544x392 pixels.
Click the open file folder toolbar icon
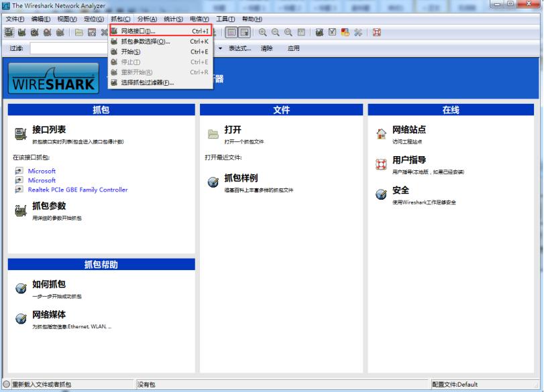click(79, 33)
